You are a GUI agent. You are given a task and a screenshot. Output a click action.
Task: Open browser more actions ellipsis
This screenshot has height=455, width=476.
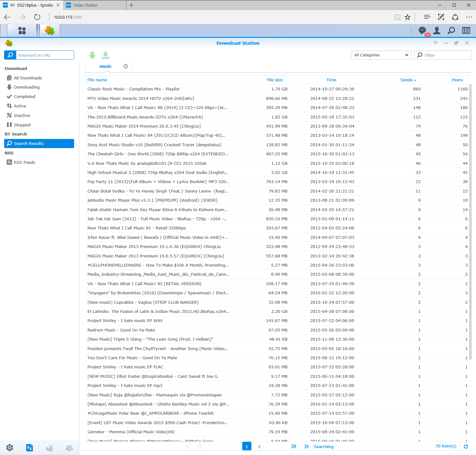coord(469,17)
